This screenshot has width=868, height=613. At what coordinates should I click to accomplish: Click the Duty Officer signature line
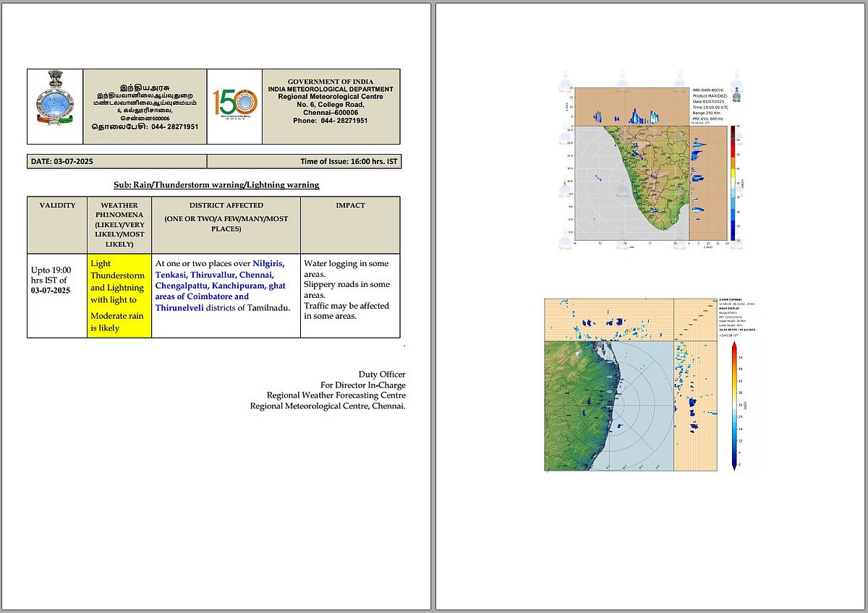[382, 374]
